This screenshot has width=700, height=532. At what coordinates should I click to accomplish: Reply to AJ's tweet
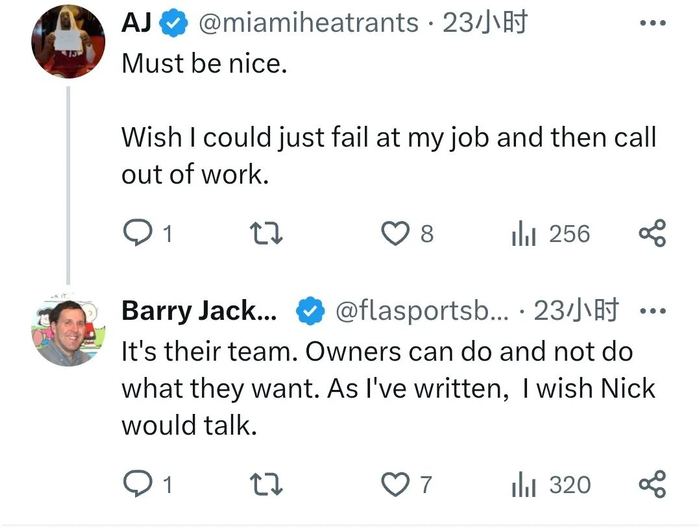136,234
